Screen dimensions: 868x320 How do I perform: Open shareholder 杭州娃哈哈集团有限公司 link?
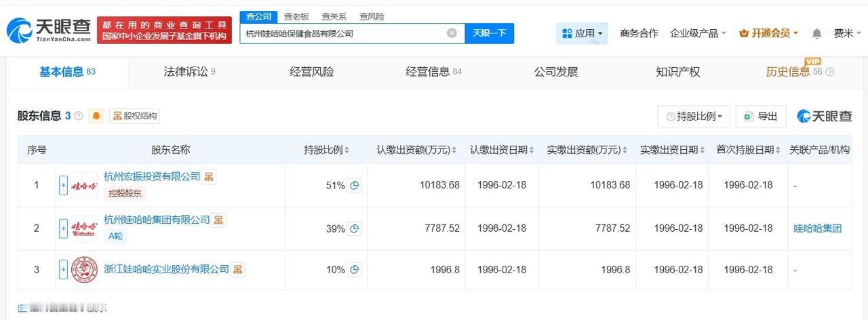tap(157, 220)
